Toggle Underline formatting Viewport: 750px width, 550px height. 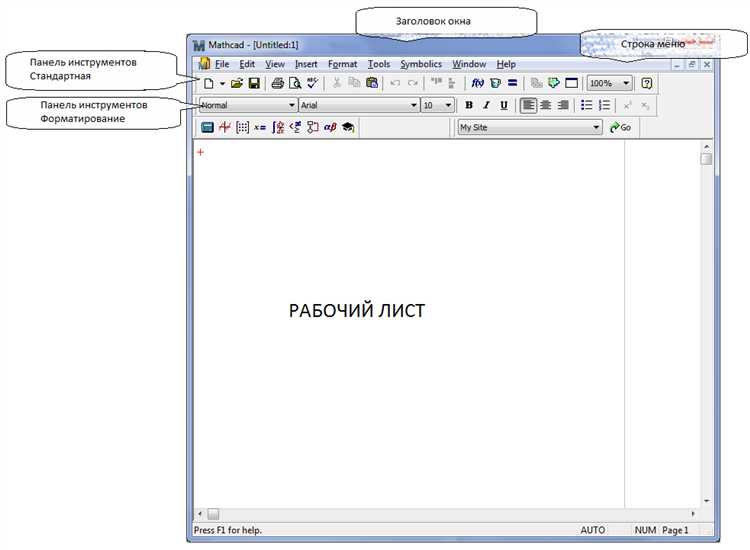click(504, 105)
